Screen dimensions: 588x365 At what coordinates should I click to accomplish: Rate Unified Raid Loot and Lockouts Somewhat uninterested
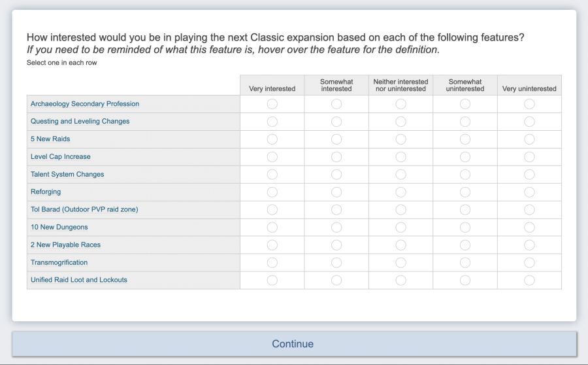(x=465, y=280)
